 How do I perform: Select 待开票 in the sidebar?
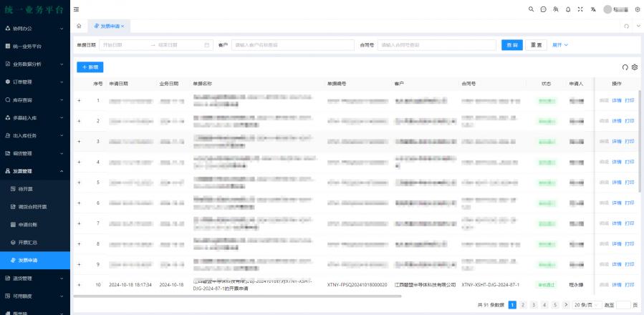tap(27, 189)
